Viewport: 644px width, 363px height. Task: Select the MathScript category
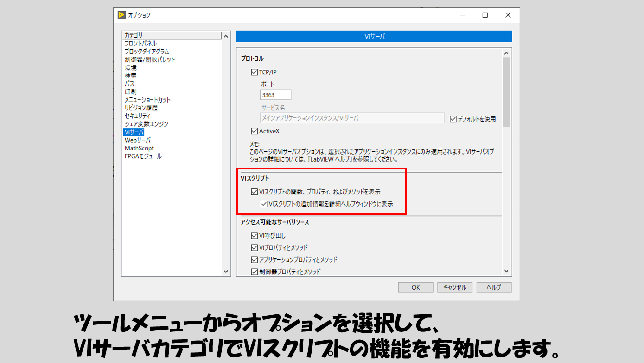tap(139, 148)
